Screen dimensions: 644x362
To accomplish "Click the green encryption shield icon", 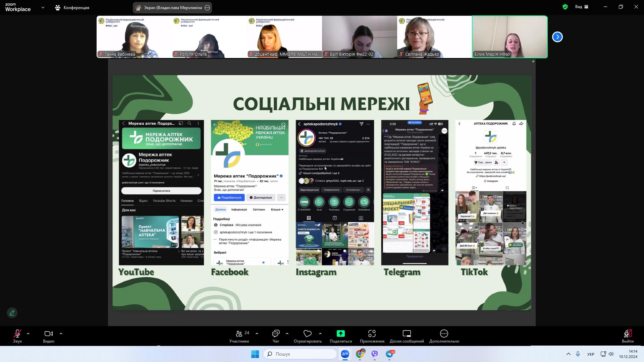I will pyautogui.click(x=565, y=7).
